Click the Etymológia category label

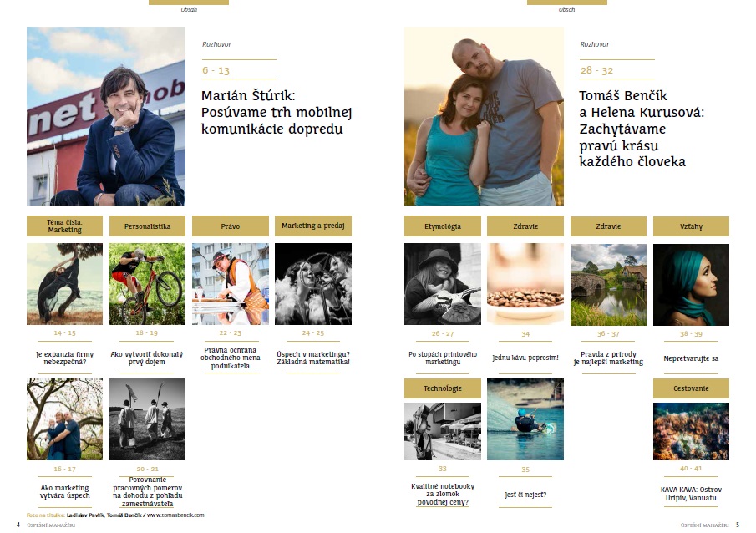pos(443,226)
